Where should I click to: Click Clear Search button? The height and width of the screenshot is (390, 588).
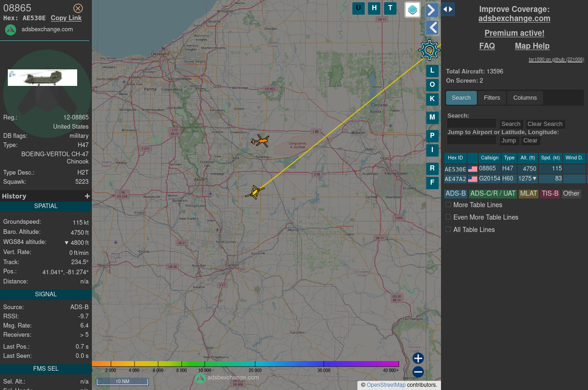pos(545,124)
